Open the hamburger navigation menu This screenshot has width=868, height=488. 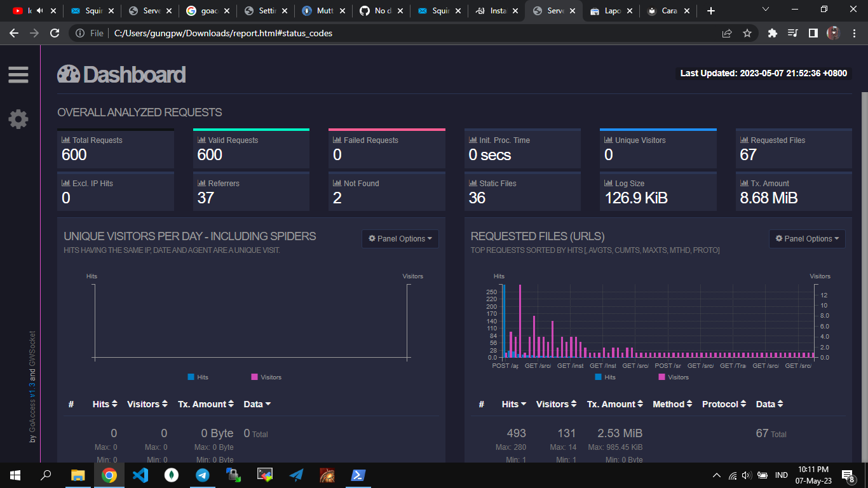coord(18,75)
